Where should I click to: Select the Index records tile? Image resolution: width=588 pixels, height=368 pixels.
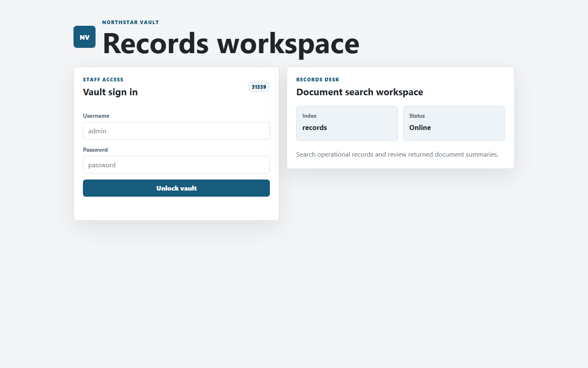point(347,123)
